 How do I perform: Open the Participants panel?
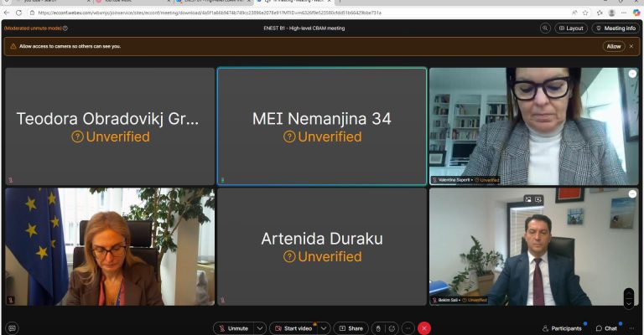click(561, 328)
